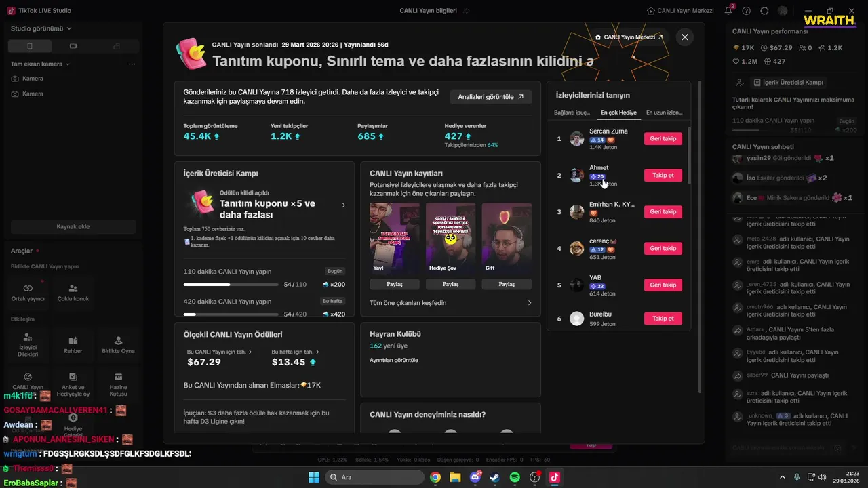The height and width of the screenshot is (488, 868).
Task: Click the viewer icon beside İçerik Üreticisi Kampı
Action: pos(740,82)
